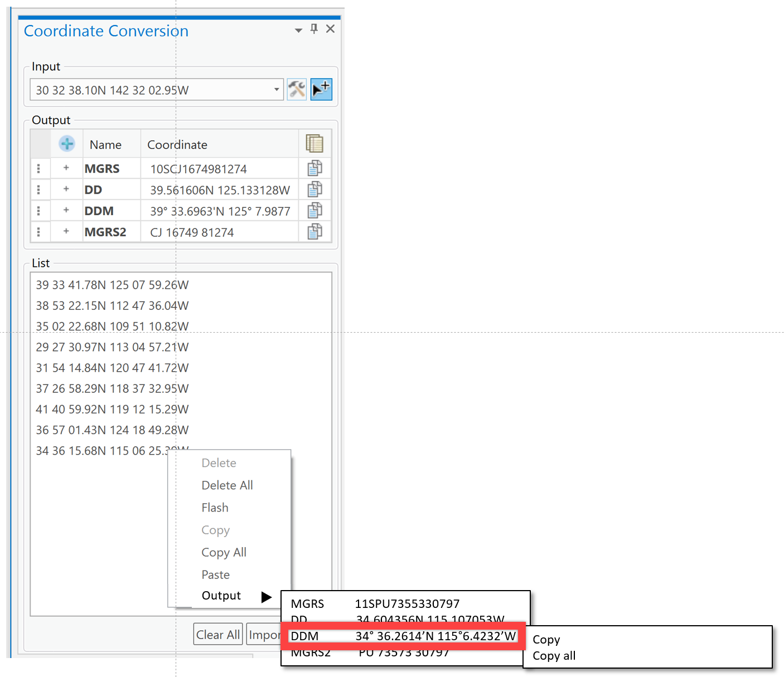Activate the Map Point tool
The image size is (784, 677).
point(321,89)
